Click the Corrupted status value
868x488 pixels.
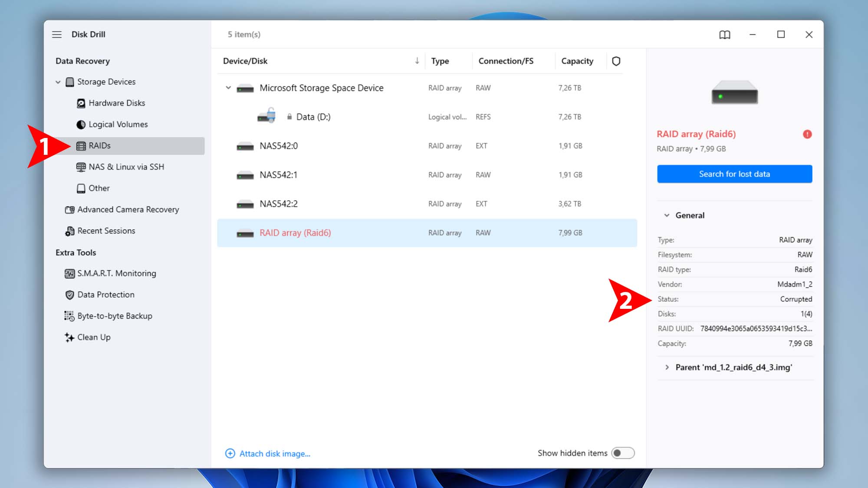tap(796, 299)
